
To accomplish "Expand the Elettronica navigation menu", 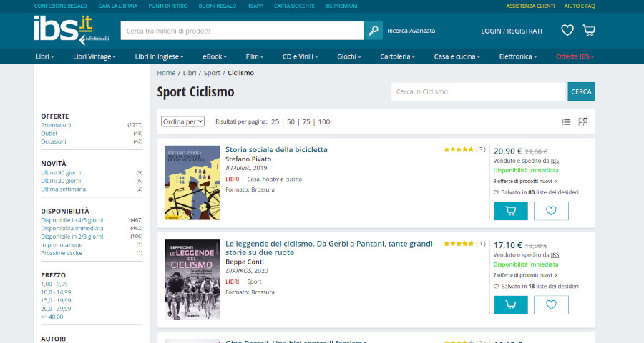I will 519,56.
